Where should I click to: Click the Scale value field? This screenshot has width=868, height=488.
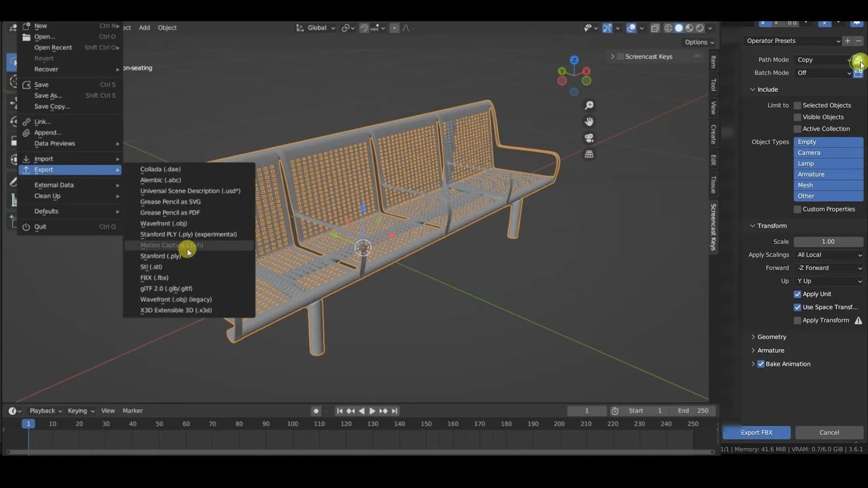pos(828,242)
